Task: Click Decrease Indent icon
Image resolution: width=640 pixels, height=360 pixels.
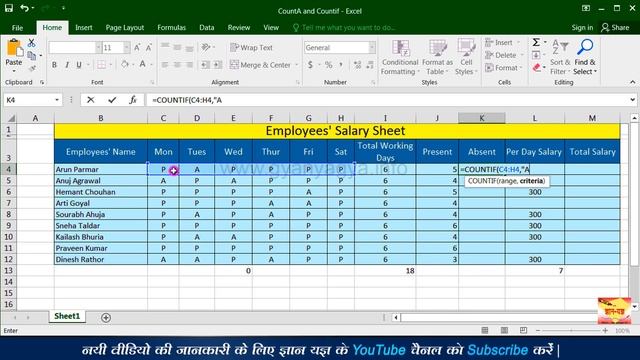Action: click(206, 65)
